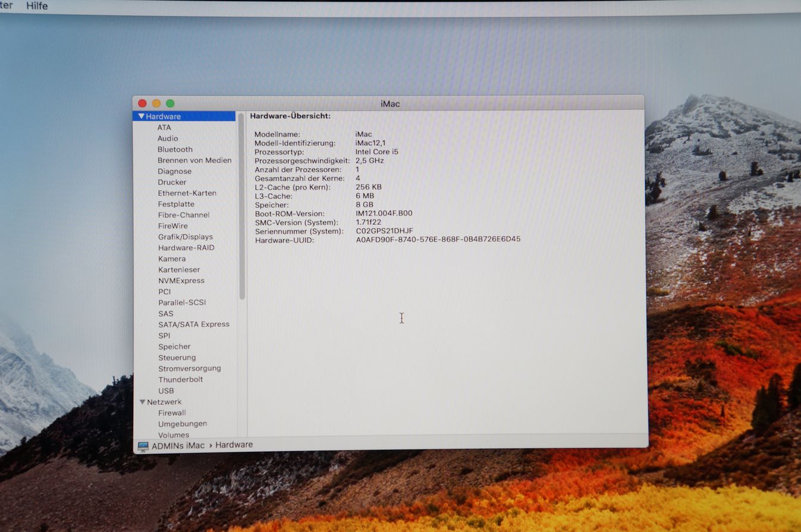
Task: Select Thunderbolt in the sidebar
Action: 181,380
